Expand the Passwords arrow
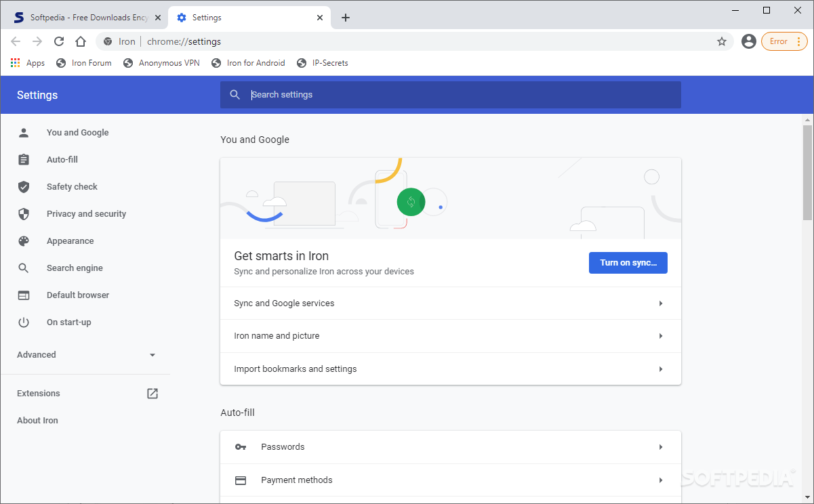814x504 pixels. (661, 447)
